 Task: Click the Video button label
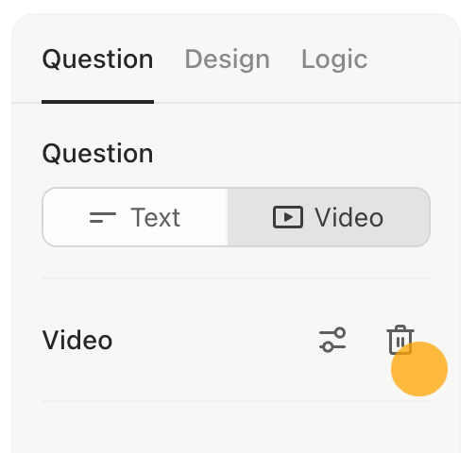(348, 217)
